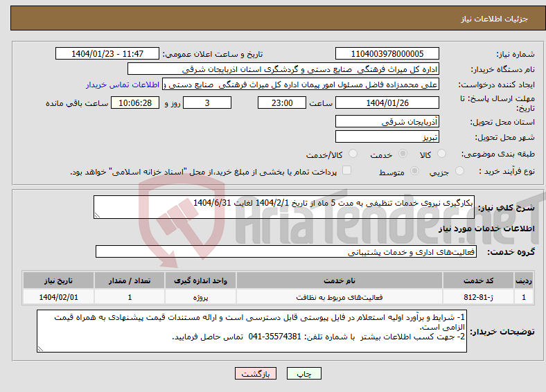
Task: Click the buyer organization name field
Action: pos(283,69)
